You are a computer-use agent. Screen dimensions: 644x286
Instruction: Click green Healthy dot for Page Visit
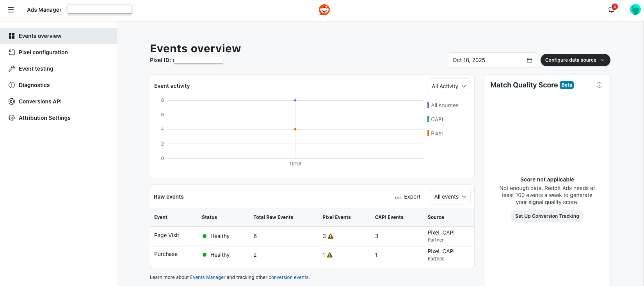pyautogui.click(x=205, y=236)
